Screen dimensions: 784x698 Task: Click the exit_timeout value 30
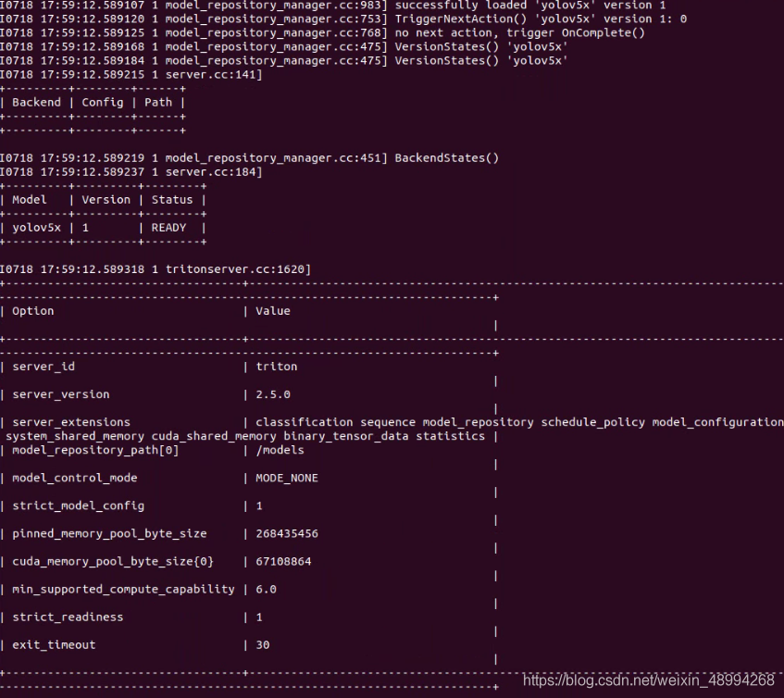click(263, 645)
